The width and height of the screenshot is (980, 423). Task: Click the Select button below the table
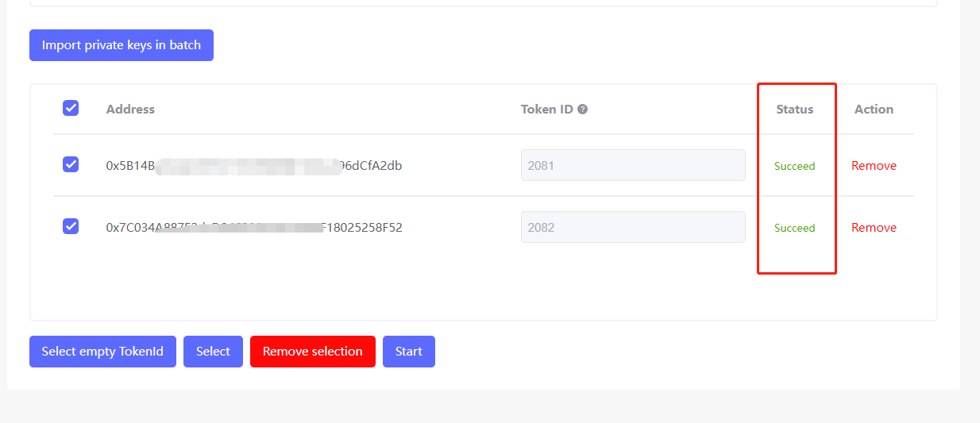point(213,352)
